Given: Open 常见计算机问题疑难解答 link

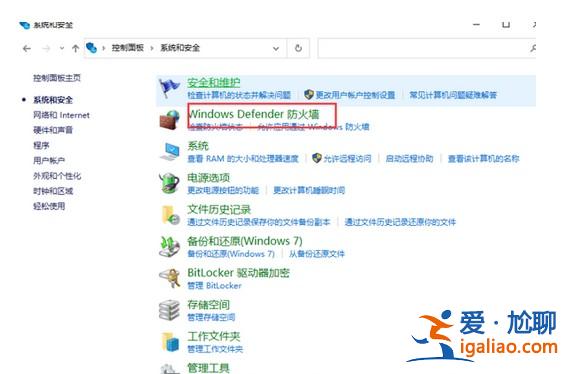Looking at the screenshot, I should (x=453, y=95).
